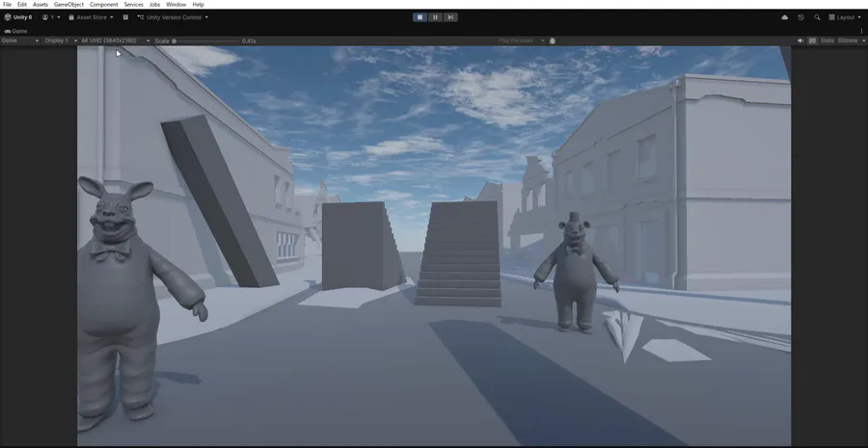Open the File menu
The image size is (868, 448).
(7, 5)
